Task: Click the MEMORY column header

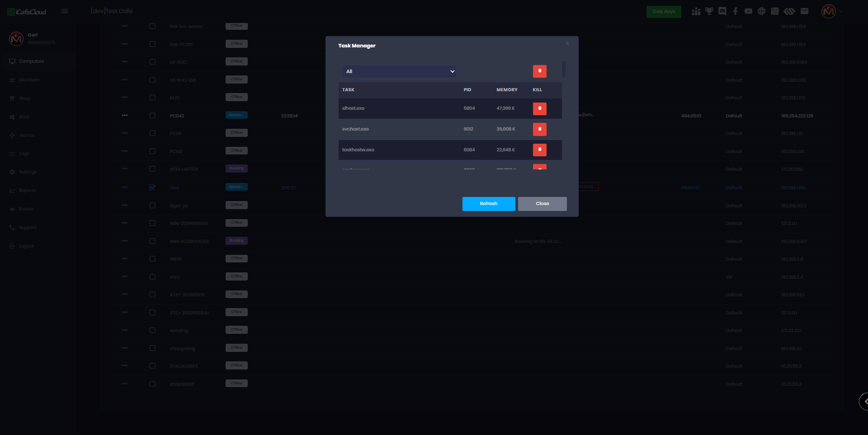Action: point(507,90)
